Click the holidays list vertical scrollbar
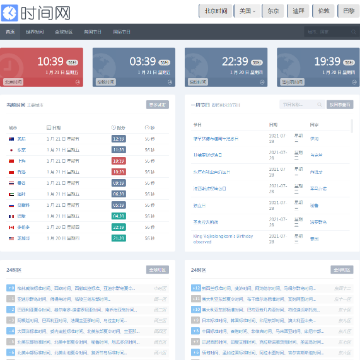 352,126
